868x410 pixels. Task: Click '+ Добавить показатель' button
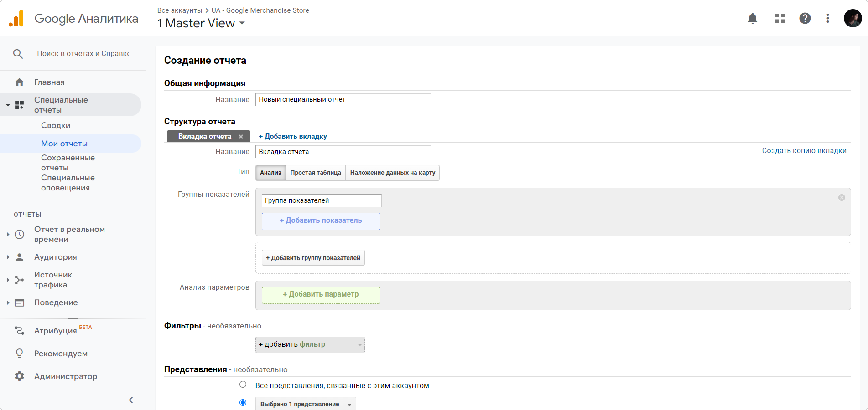point(321,221)
